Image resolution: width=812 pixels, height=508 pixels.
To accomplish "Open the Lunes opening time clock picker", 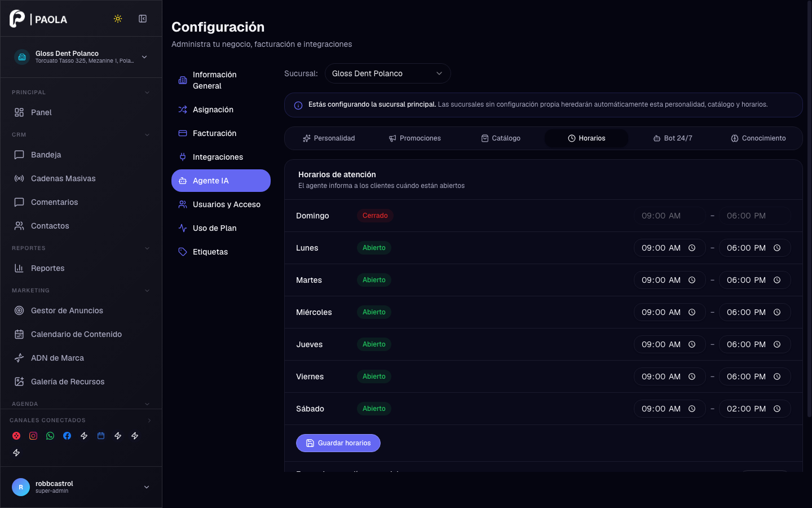I will pyautogui.click(x=692, y=248).
